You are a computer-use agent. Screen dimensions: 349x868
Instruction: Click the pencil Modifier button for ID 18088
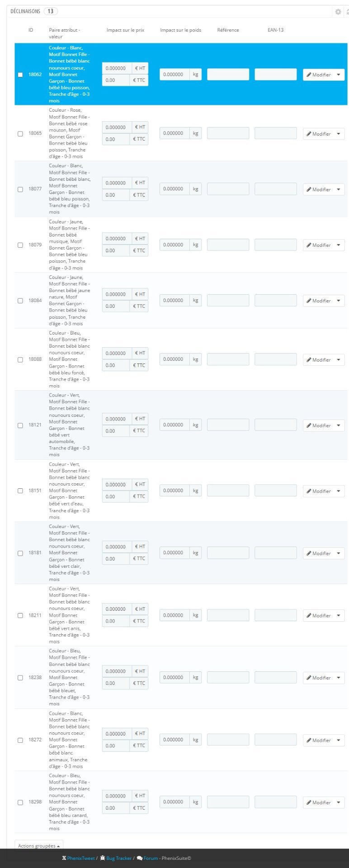click(x=318, y=360)
